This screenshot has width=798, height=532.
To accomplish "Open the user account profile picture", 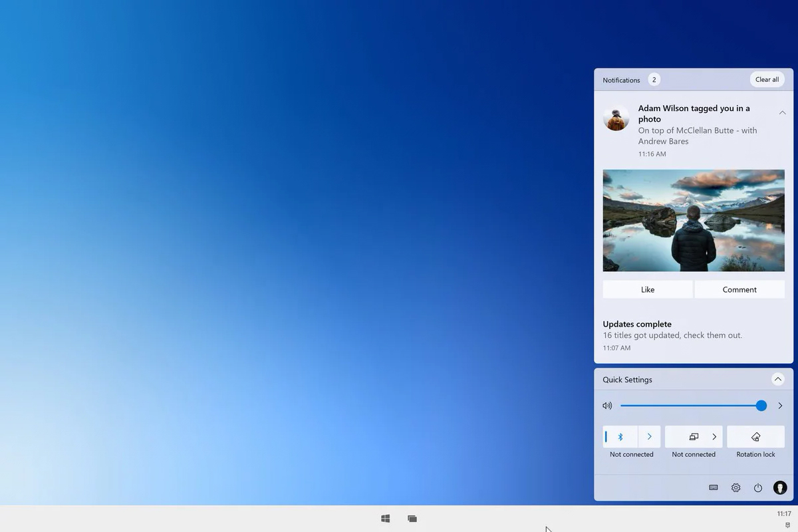I will [780, 487].
